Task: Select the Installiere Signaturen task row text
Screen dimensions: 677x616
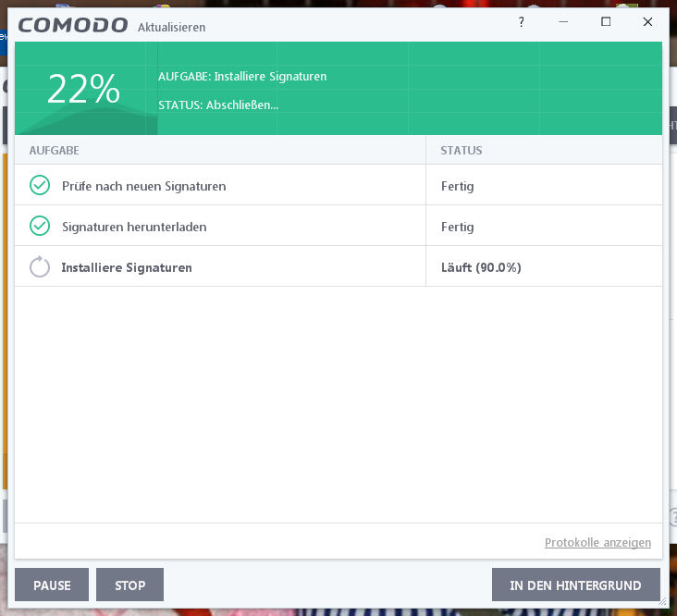Action: (x=127, y=267)
